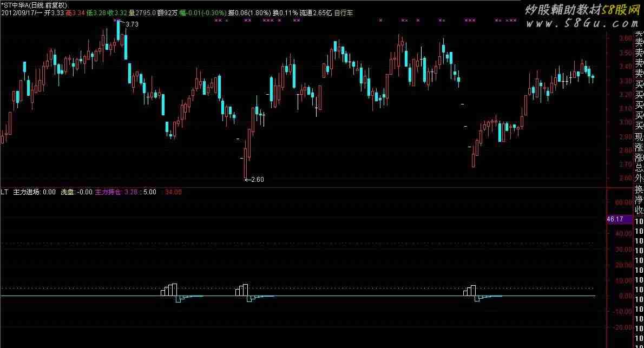Click the *ST中华A(日线 前复权) chart title
Screen dimensions: 644x348
(x=34, y=5)
